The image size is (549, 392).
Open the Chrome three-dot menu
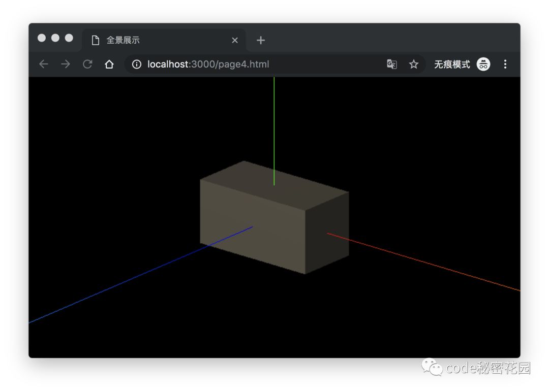click(x=505, y=64)
